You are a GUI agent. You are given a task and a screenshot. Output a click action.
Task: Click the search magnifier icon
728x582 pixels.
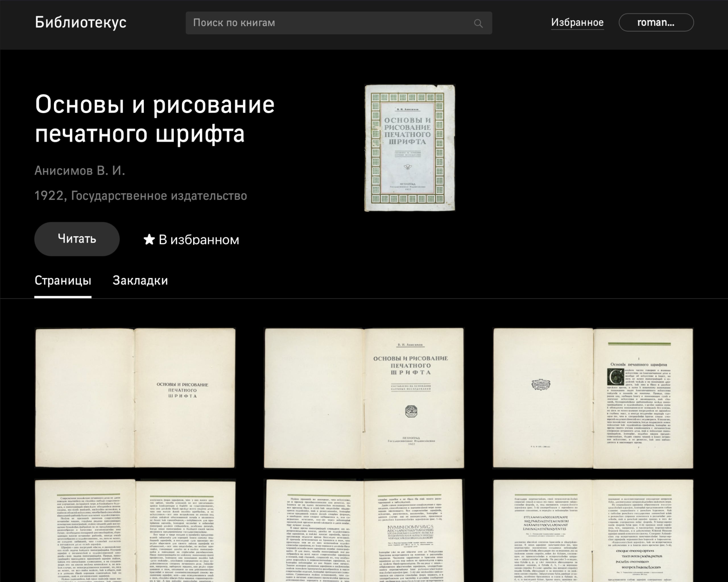[x=478, y=23]
